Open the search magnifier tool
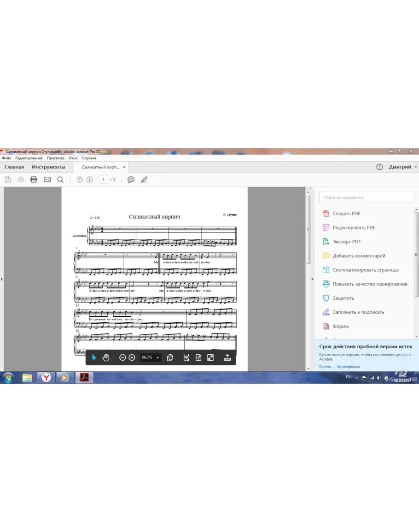The height and width of the screenshot is (532, 419). (60, 180)
